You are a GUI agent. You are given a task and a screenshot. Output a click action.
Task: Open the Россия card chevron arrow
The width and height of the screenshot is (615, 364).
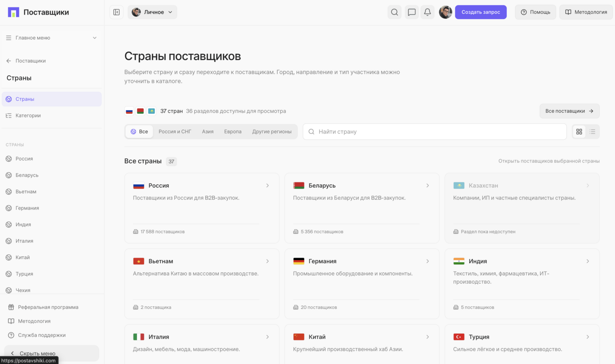268,186
